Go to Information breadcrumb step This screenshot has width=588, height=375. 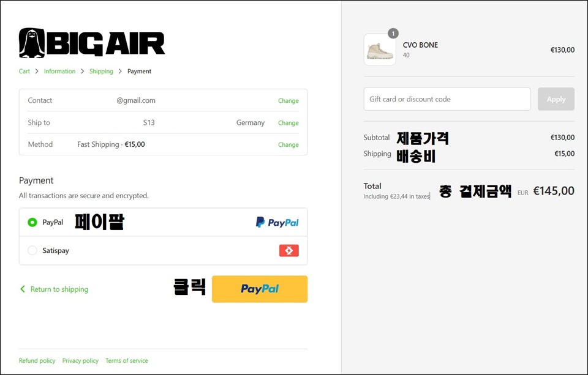point(59,71)
